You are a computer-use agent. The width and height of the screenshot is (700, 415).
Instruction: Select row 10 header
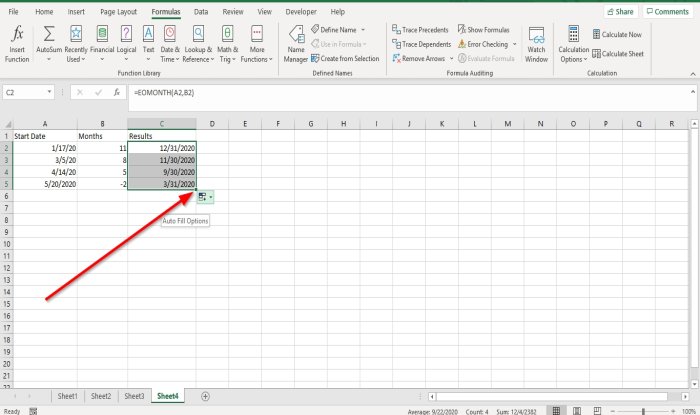6,244
